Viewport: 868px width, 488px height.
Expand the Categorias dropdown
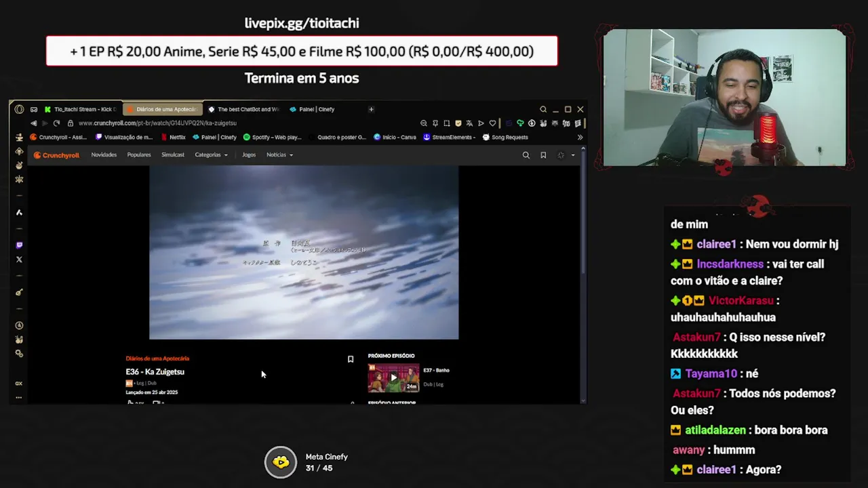click(x=211, y=155)
